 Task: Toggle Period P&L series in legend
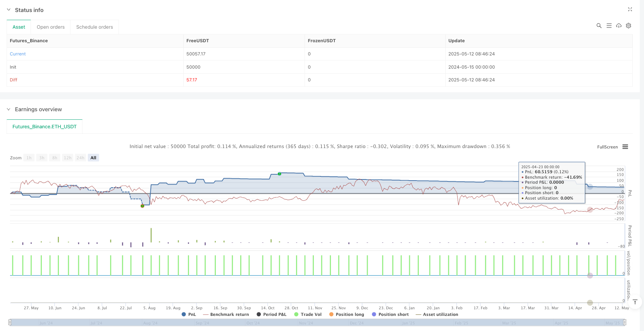tap(272, 314)
